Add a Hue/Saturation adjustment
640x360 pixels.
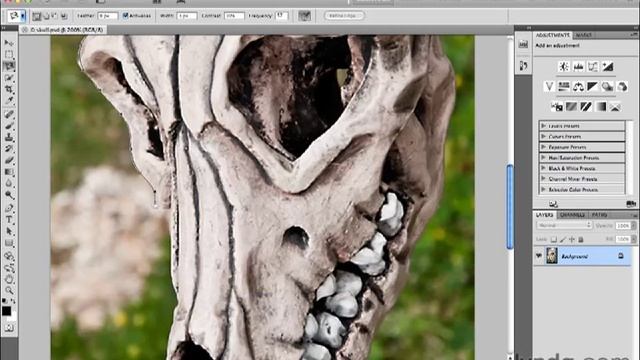(564, 86)
